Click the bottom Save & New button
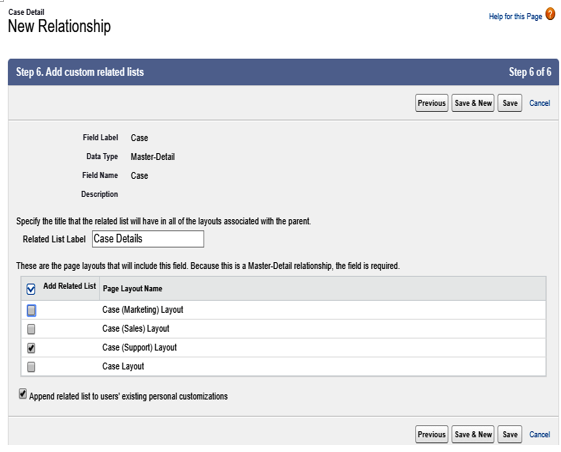Viewport: 561px width, 452px height. point(473,434)
